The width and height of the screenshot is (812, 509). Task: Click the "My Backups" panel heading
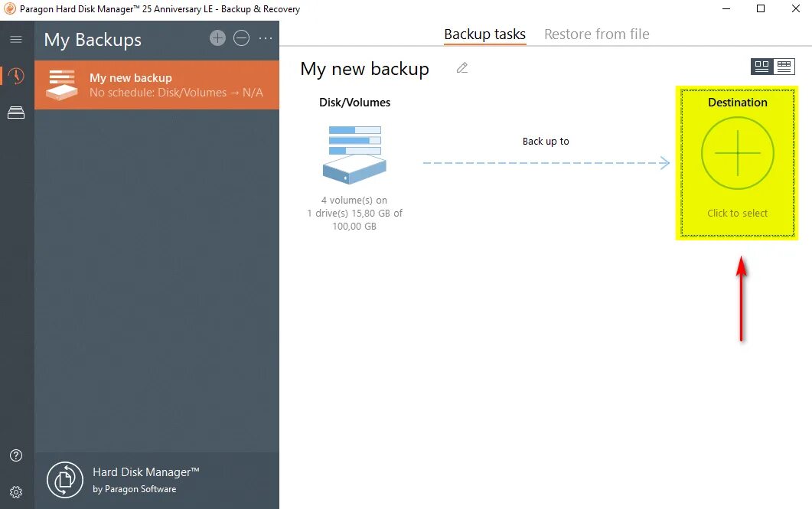[93, 40]
